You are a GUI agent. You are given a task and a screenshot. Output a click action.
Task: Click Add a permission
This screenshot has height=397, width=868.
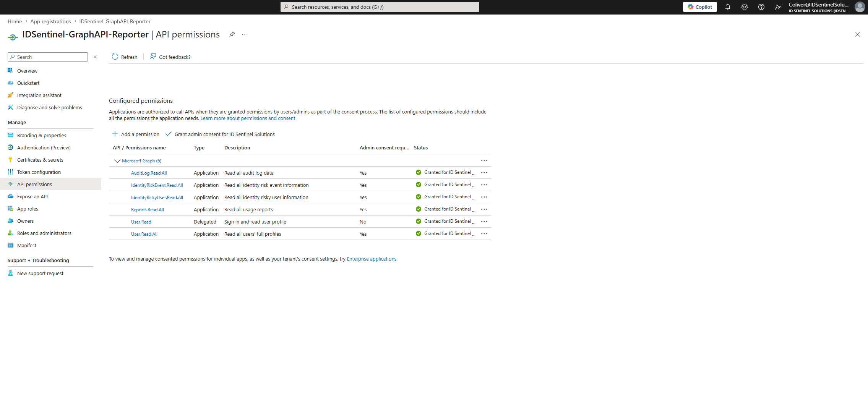pyautogui.click(x=136, y=134)
